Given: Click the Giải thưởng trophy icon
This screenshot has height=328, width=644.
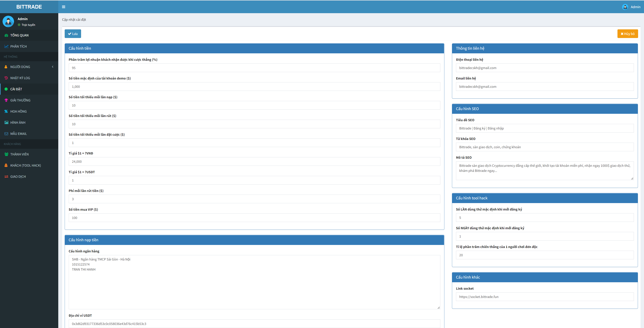Looking at the screenshot, I should (x=6, y=100).
